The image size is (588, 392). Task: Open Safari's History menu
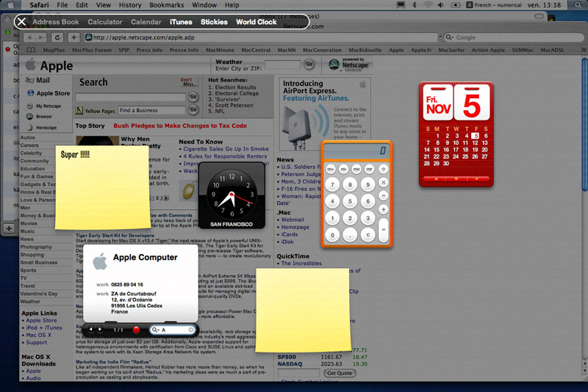[x=130, y=5]
